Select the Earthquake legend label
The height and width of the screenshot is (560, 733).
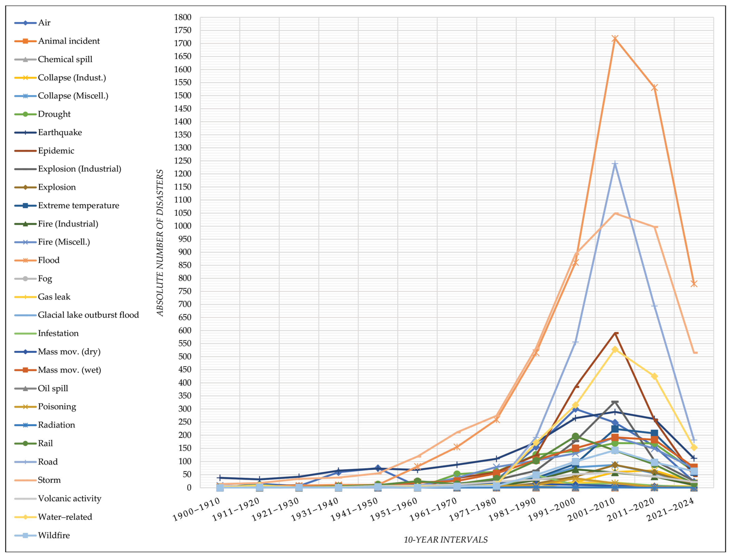tap(60, 133)
